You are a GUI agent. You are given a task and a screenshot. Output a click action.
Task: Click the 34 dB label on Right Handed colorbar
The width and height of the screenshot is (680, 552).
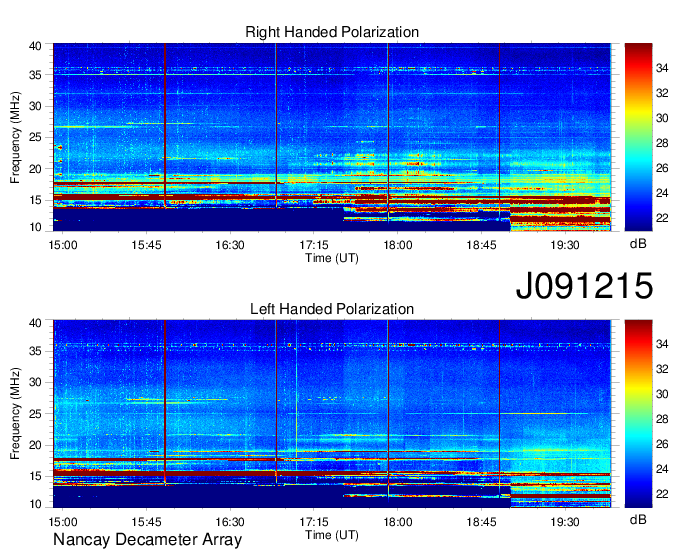click(x=662, y=68)
